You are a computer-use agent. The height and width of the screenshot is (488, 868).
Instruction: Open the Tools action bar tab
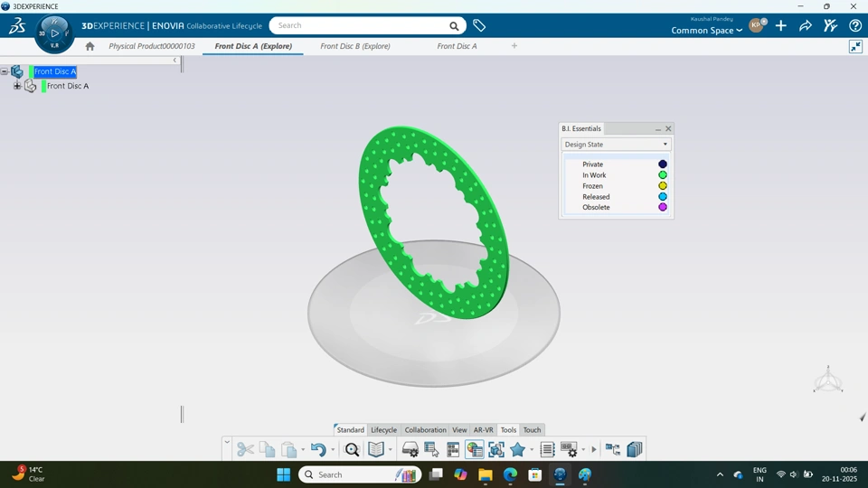pos(508,430)
